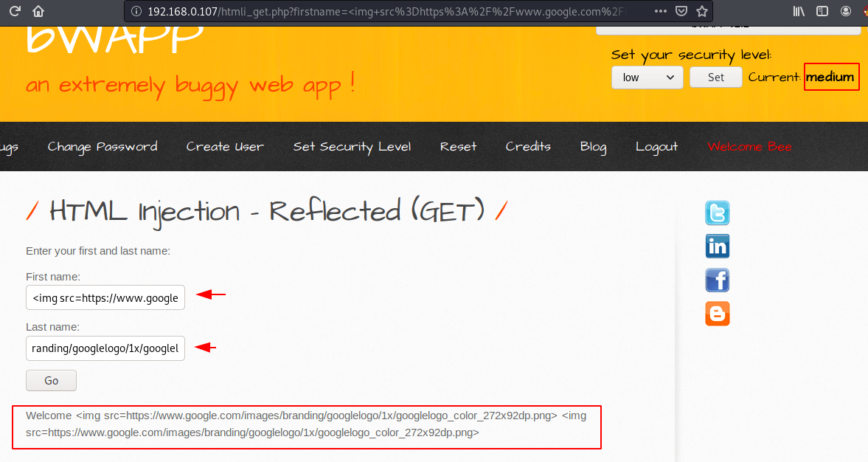Open bWAPP's Twitter page via the Twitter icon

[x=716, y=213]
